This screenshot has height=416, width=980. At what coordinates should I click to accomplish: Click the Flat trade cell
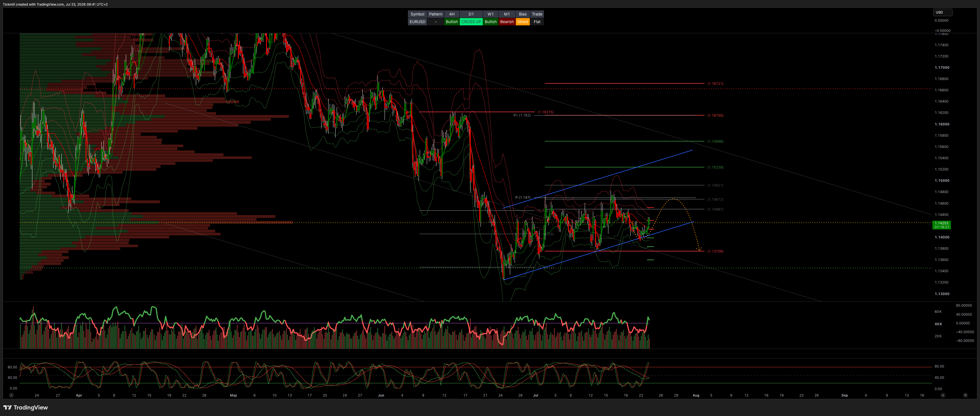(x=537, y=22)
